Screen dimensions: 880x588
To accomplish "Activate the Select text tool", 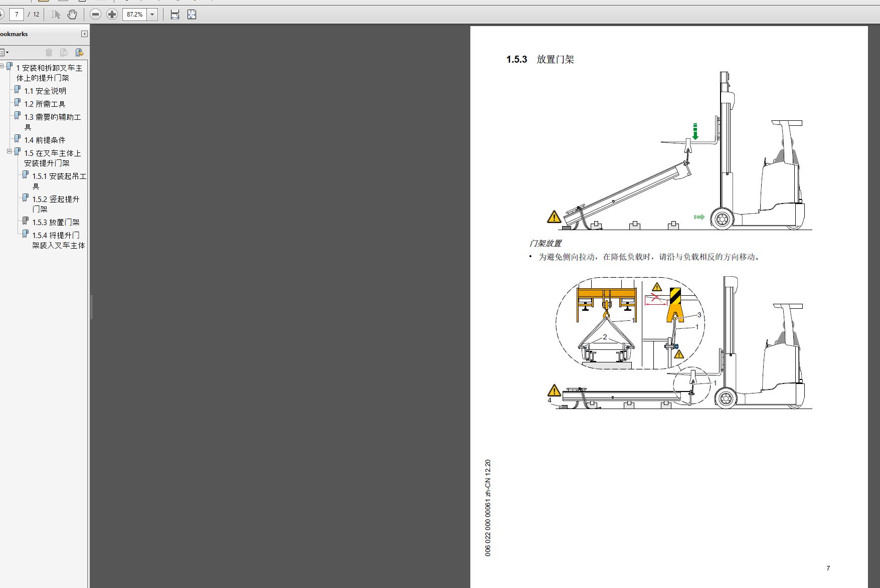I will coord(56,15).
